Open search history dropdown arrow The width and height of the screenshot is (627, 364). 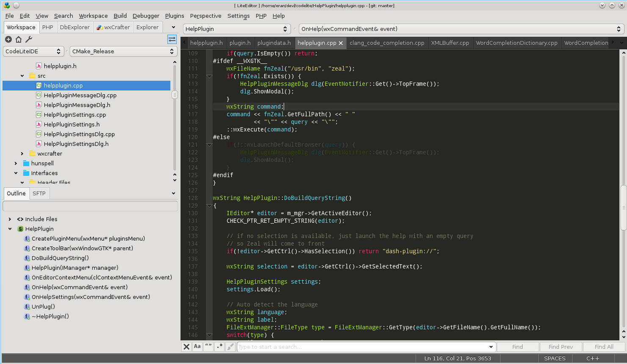click(491, 347)
